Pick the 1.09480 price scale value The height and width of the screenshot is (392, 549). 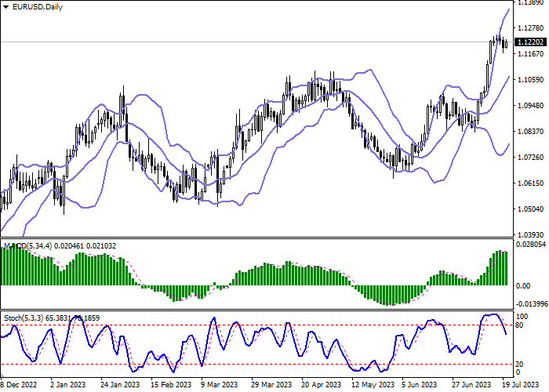[530, 106]
